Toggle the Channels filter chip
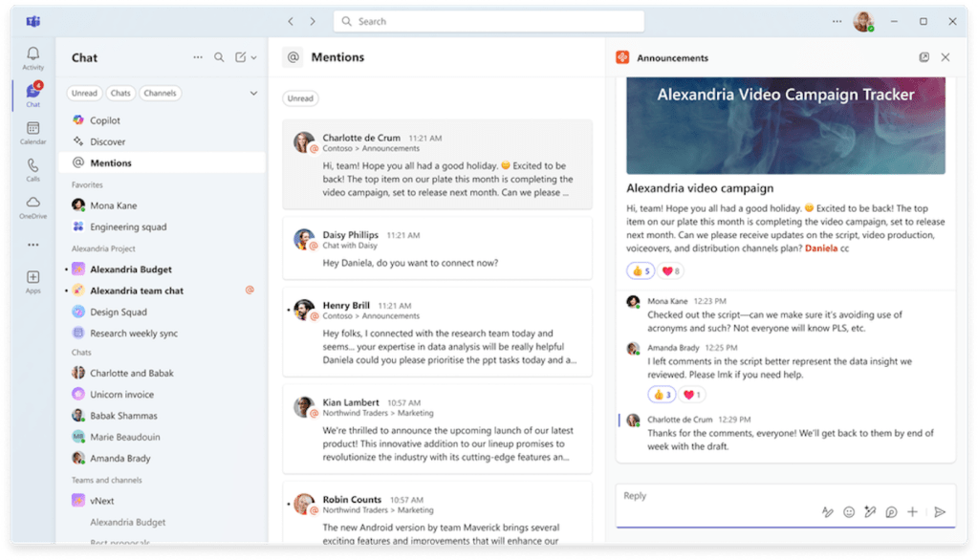Image resolution: width=978 pixels, height=560 pixels. pyautogui.click(x=160, y=94)
